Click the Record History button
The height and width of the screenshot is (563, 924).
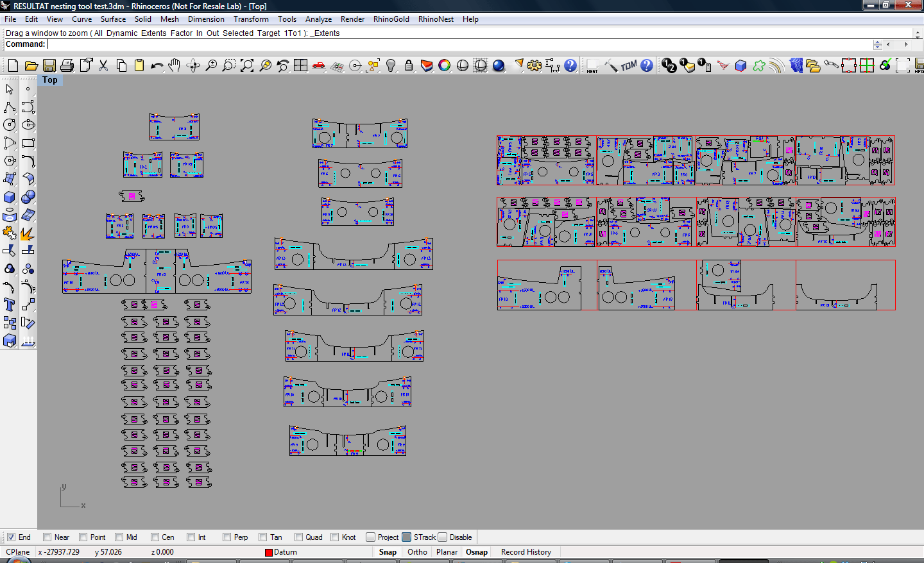tap(526, 552)
